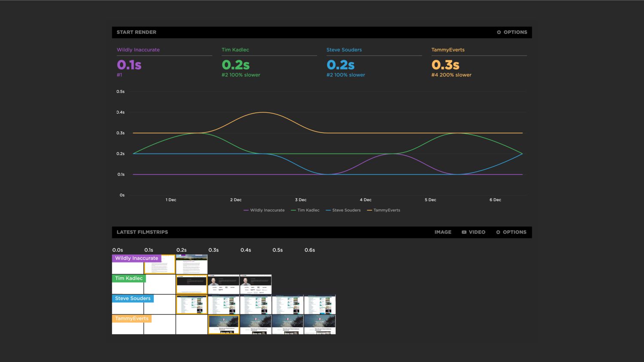Click the 3 Dec date on chart axis

pyautogui.click(x=301, y=200)
